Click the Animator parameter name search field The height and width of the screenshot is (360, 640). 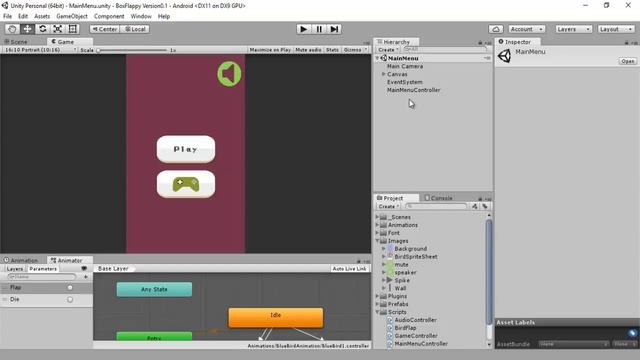42,277
